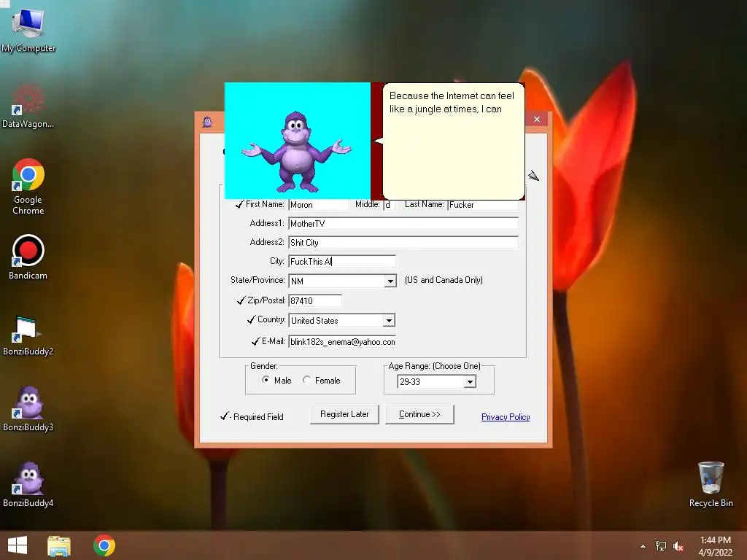Click the Bonzi icon in dialog title bar
The height and width of the screenshot is (560, 747).
pos(207,122)
